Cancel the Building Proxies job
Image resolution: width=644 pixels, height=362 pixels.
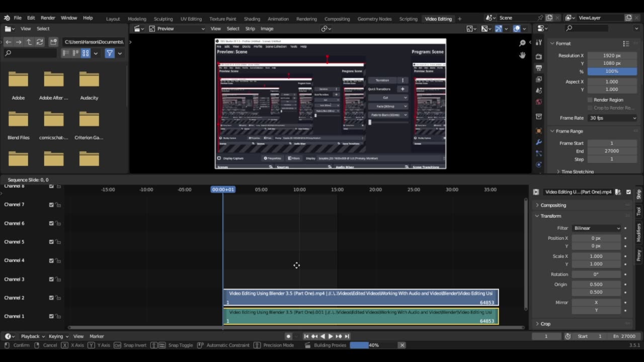pos(402,345)
